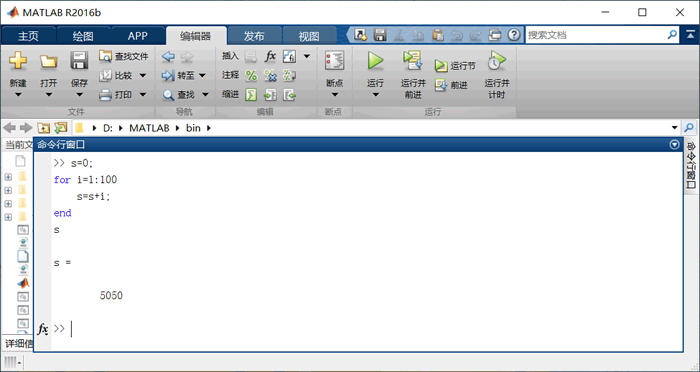Click the browse for folder icon
Viewport: 700px width, 372px height.
tap(60, 128)
